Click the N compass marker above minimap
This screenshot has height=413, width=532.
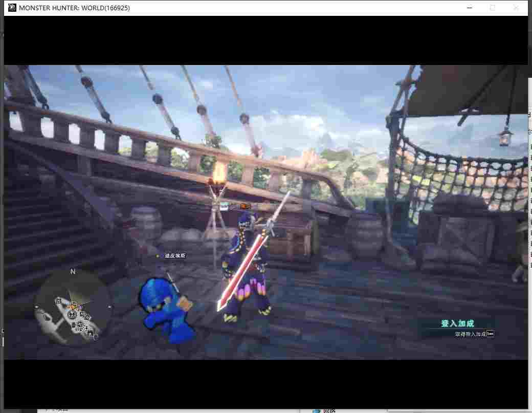point(73,271)
